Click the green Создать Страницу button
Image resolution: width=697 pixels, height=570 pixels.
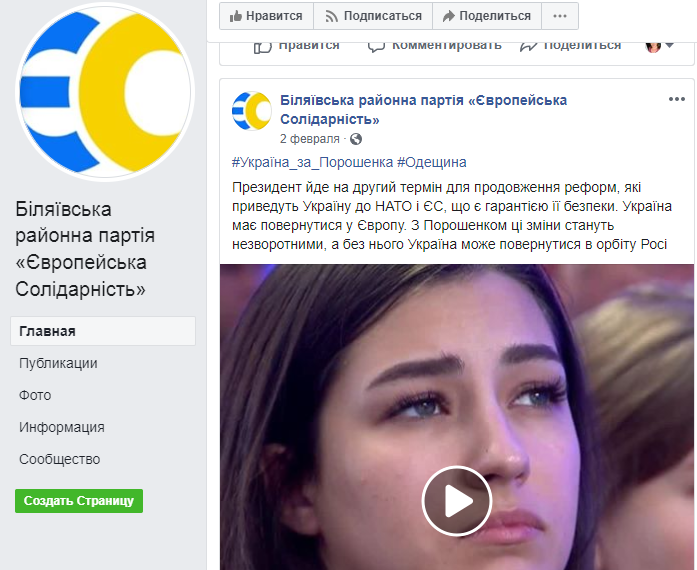click(79, 501)
